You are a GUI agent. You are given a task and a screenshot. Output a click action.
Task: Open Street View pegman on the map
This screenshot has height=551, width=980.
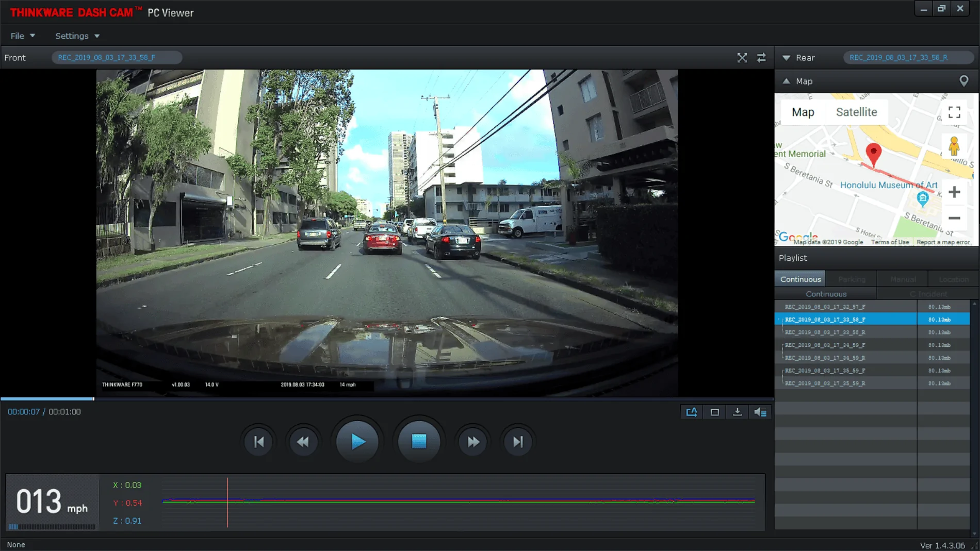point(954,146)
